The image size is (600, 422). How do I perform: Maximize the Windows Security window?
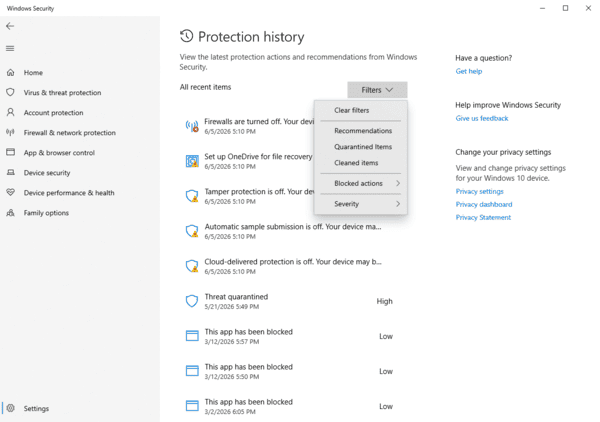(x=565, y=8)
